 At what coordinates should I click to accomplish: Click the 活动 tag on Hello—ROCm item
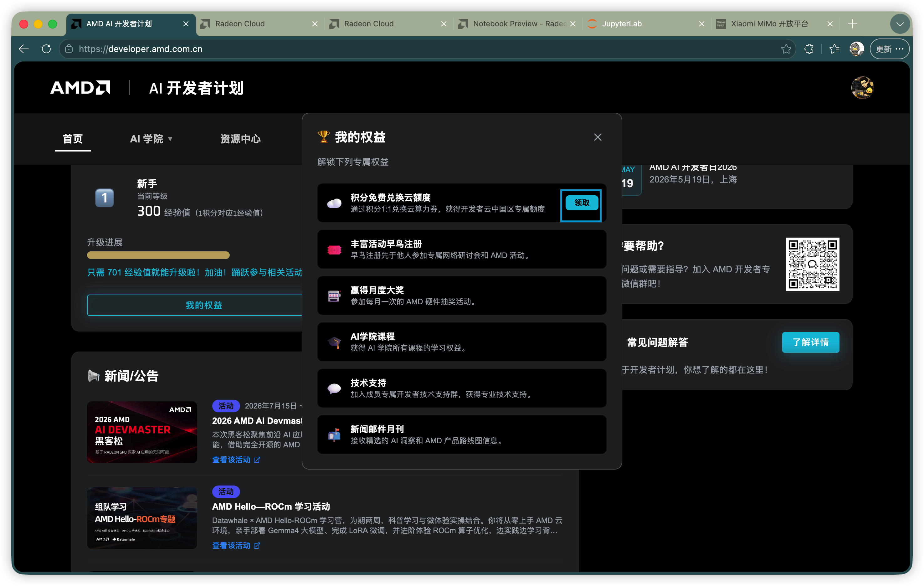[226, 491]
